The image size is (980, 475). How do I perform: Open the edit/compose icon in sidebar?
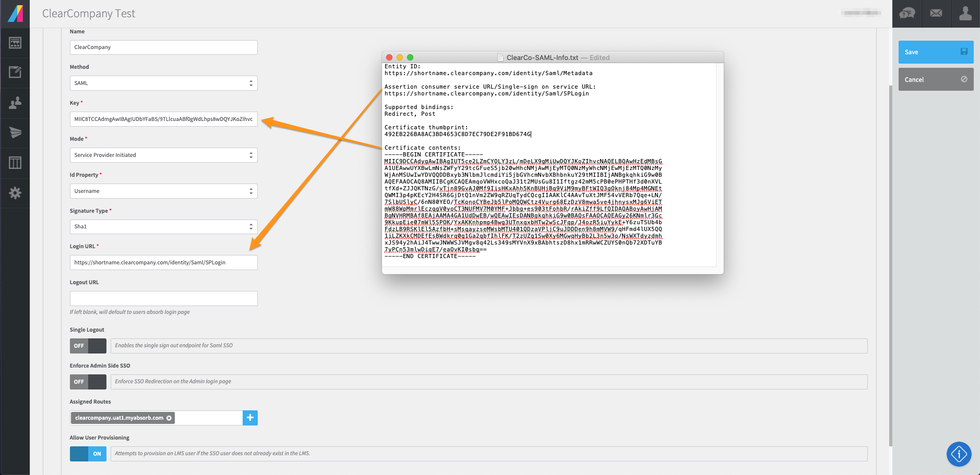15,72
